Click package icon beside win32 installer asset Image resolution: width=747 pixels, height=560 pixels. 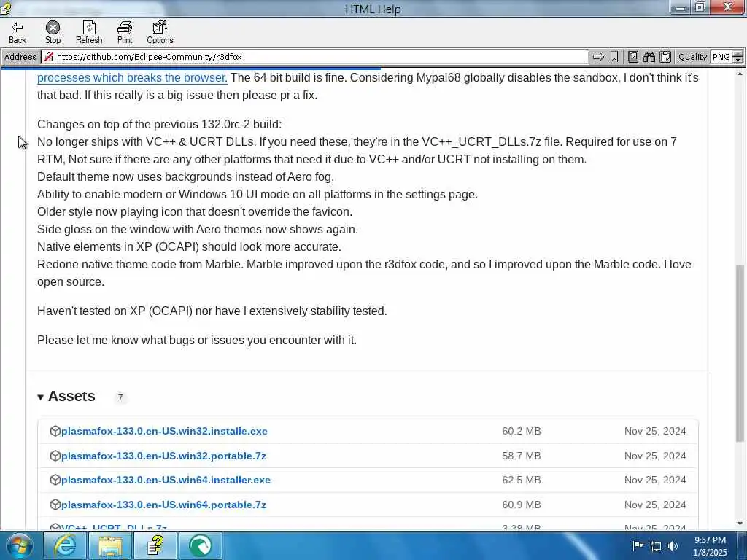click(x=55, y=431)
